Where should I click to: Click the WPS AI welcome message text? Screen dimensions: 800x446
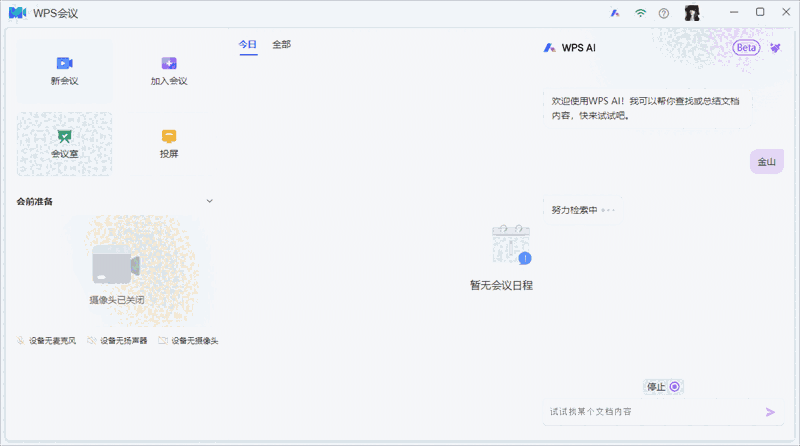[x=645, y=108]
